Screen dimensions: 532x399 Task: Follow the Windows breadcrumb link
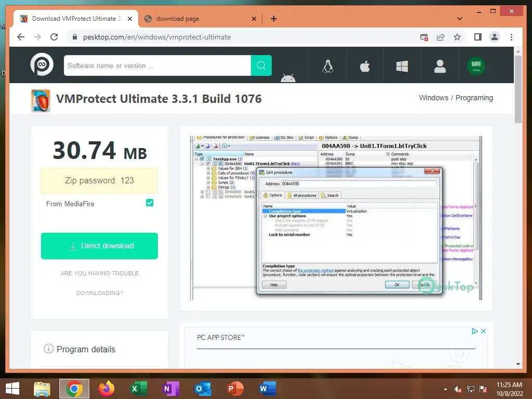tap(433, 98)
